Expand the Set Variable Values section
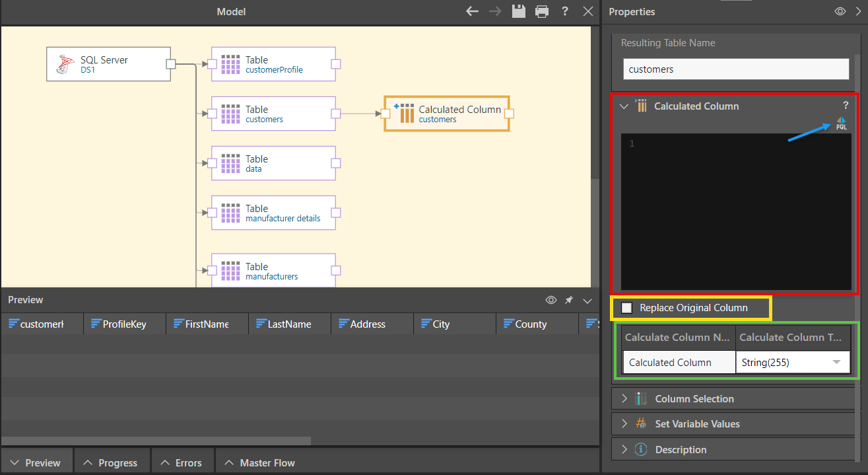 click(x=697, y=424)
